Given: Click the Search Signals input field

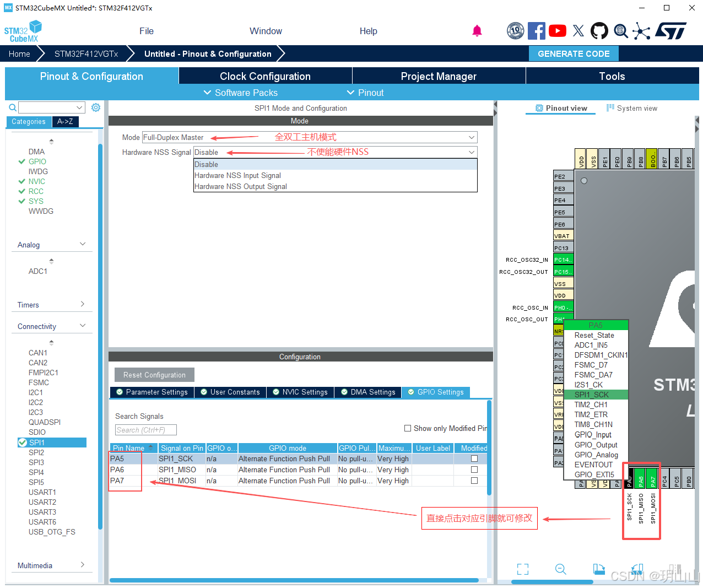Looking at the screenshot, I should pos(145,430).
